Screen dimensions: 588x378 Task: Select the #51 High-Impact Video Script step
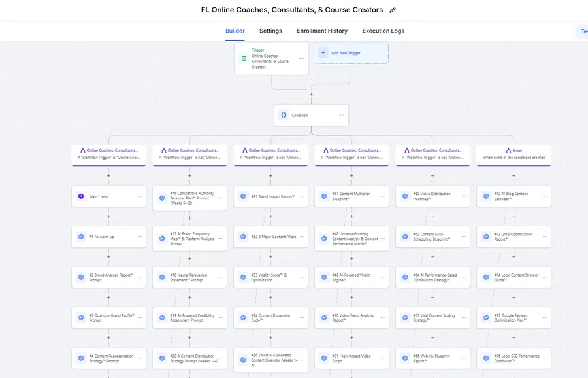pyautogui.click(x=351, y=358)
